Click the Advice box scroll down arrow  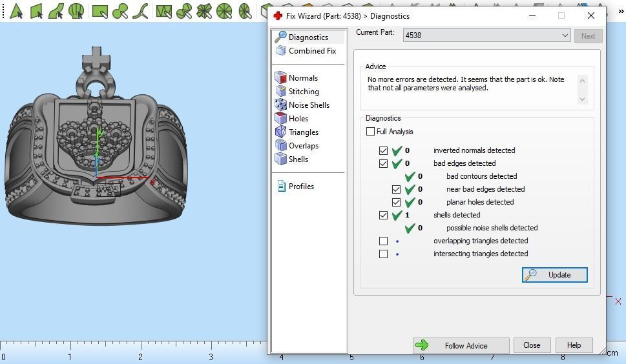[583, 99]
